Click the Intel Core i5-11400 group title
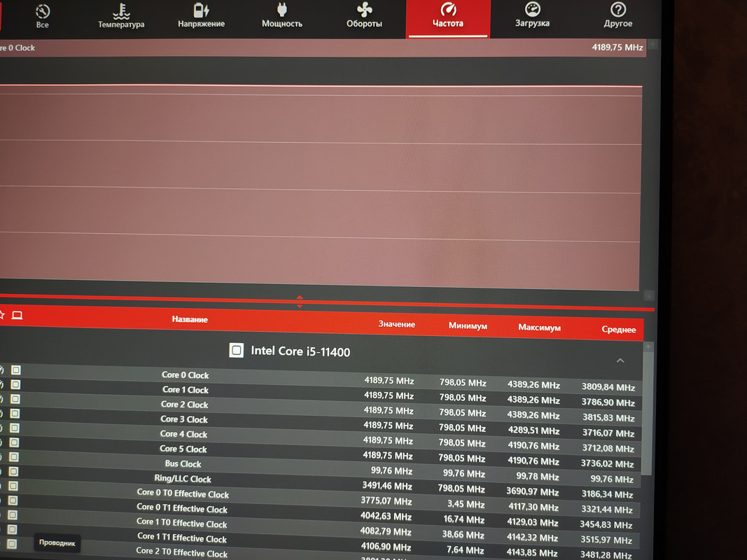The image size is (747, 560). (x=300, y=351)
